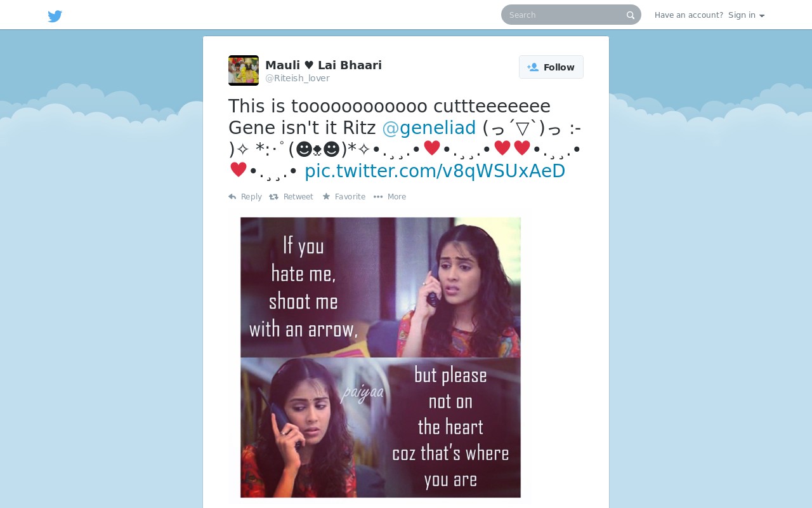The height and width of the screenshot is (508, 812).
Task: Click the add-user icon in Follow button
Action: [533, 67]
